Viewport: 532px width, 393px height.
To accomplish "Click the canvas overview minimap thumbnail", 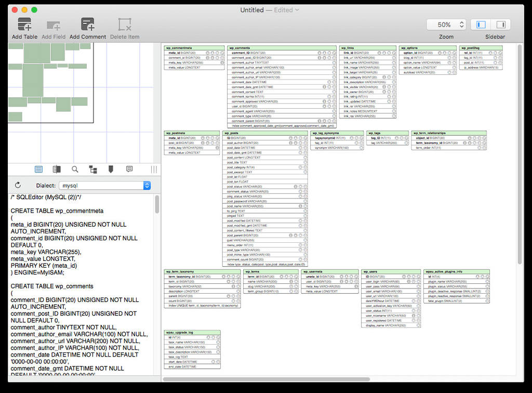I will point(50,83).
